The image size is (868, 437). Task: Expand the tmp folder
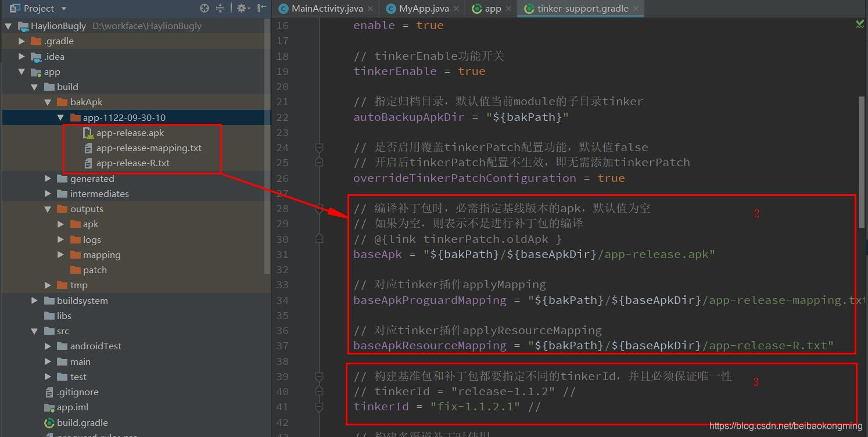48,285
